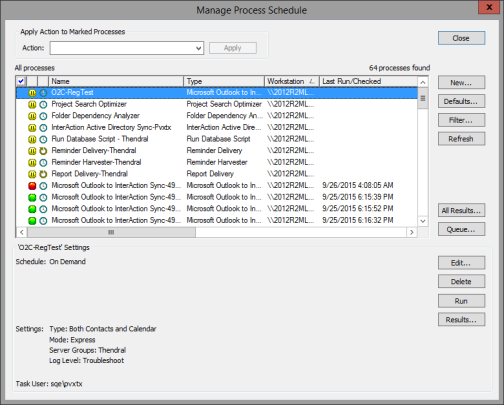The image size is (504, 405).
Task: Click the New... button
Action: (x=461, y=83)
